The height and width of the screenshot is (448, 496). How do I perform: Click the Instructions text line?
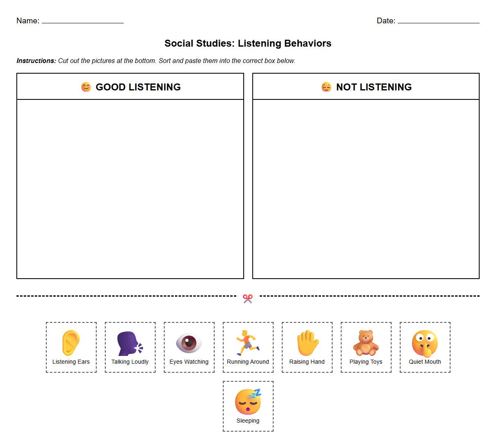pos(156,61)
